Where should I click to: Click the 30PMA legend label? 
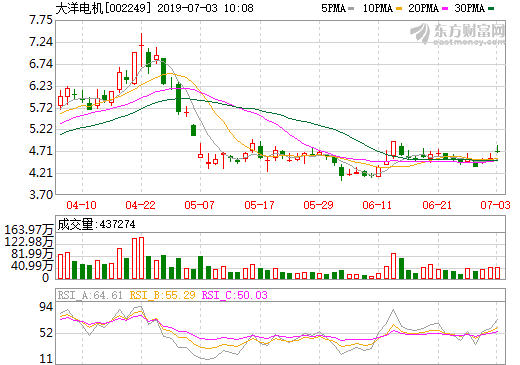[x=469, y=8]
